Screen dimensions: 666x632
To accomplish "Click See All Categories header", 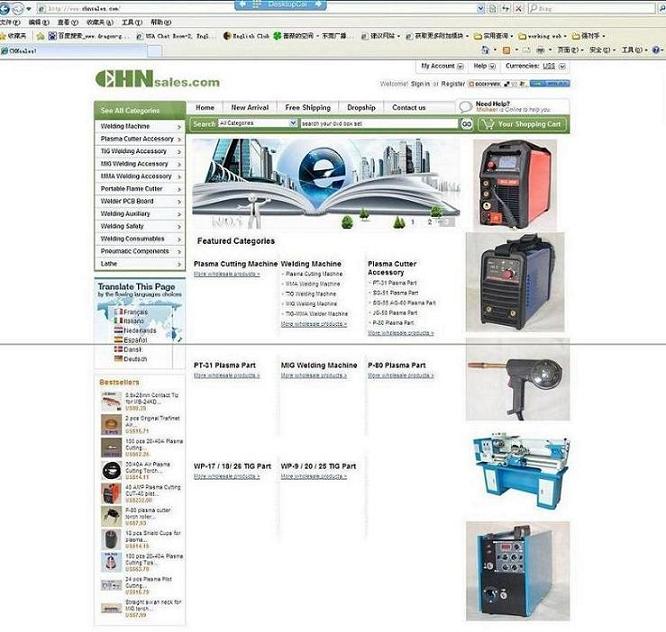I will (140, 110).
